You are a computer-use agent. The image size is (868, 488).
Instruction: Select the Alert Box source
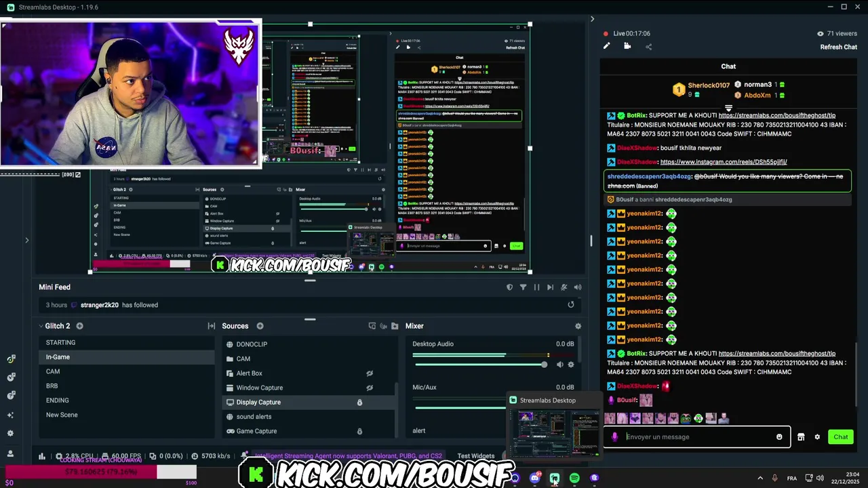point(309,373)
